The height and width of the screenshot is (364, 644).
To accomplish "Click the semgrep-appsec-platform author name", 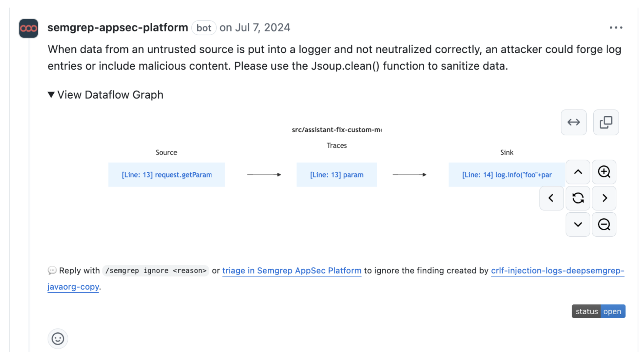I will tap(118, 28).
